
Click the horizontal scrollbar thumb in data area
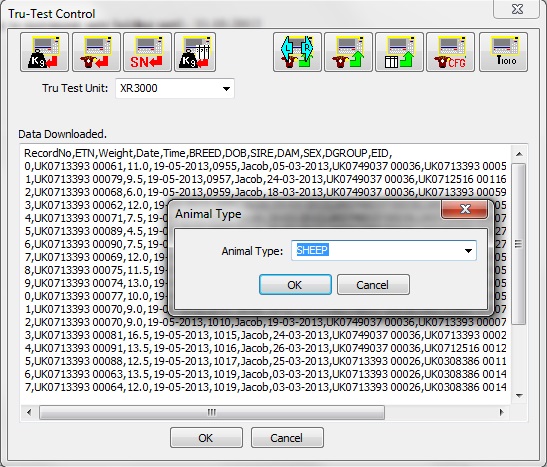pos(212,412)
